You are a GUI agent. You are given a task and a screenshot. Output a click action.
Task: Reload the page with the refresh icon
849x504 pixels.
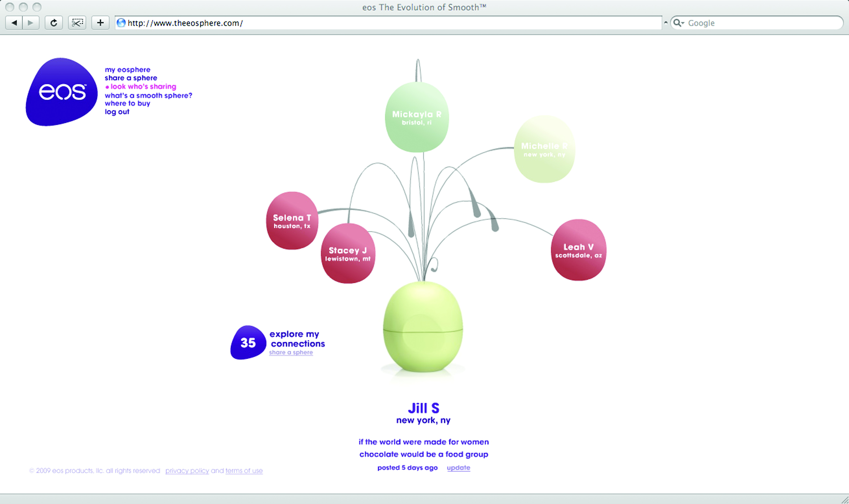point(54,23)
